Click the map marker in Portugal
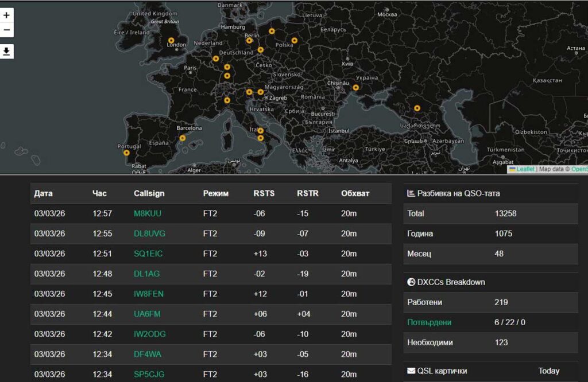Viewport: 588px width, 382px height. point(127,153)
